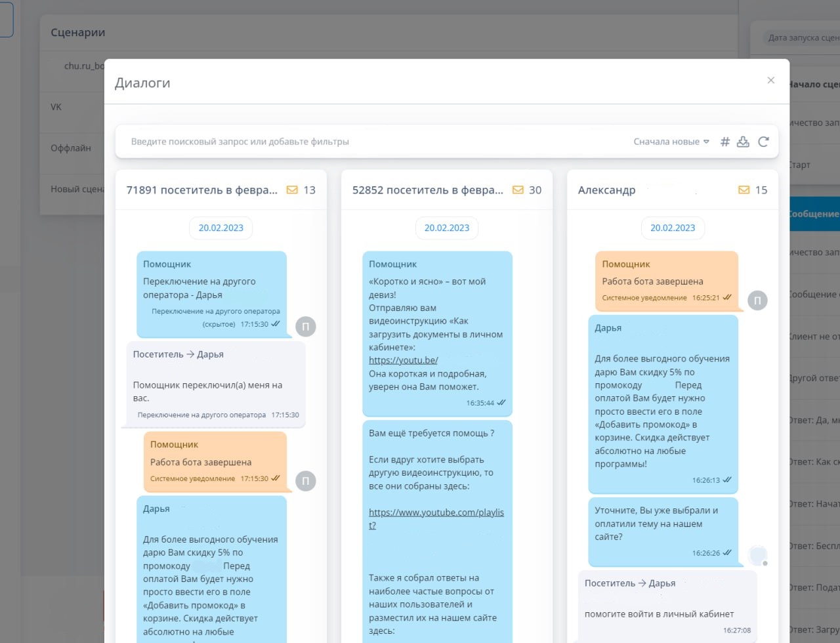Click envelope icon in Александр dialog
The image size is (840, 643).
click(744, 190)
